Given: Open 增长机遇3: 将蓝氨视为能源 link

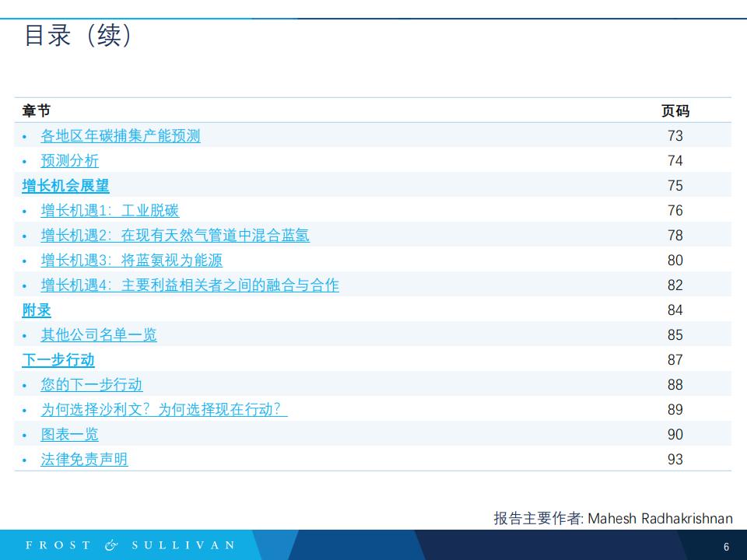Looking at the screenshot, I should (132, 260).
